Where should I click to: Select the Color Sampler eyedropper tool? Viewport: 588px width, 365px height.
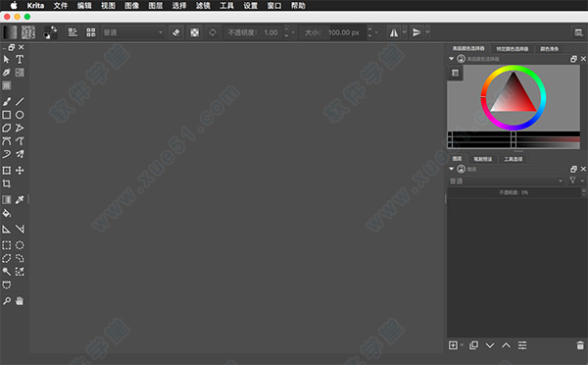[x=20, y=200]
